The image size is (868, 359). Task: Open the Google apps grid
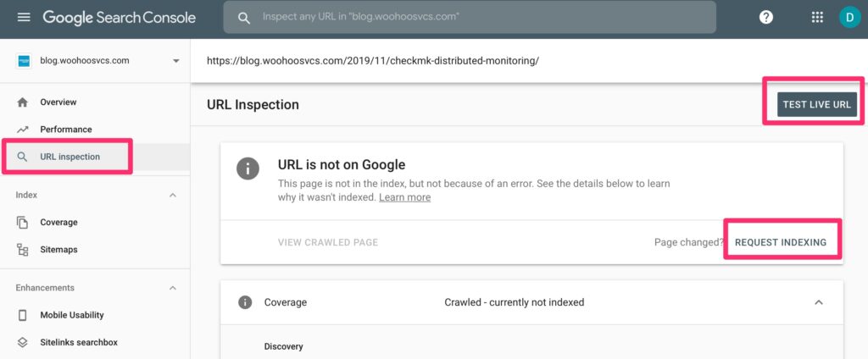coord(817,17)
